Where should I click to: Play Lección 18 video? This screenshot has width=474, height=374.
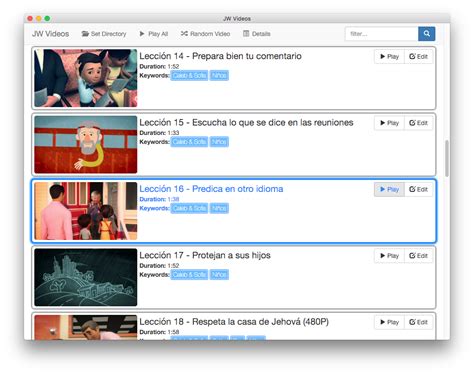coord(389,322)
